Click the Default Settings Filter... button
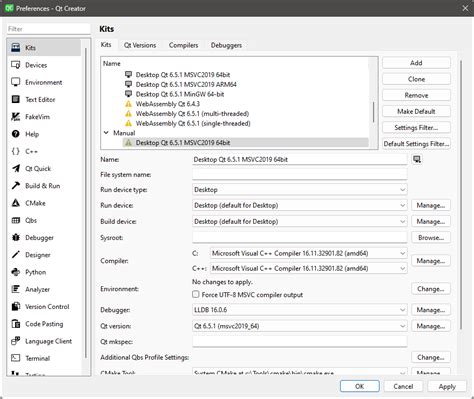The image size is (474, 399). pyautogui.click(x=416, y=144)
